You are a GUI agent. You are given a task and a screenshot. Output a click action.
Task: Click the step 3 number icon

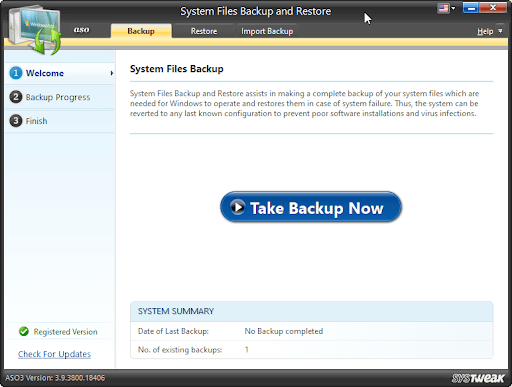point(16,121)
